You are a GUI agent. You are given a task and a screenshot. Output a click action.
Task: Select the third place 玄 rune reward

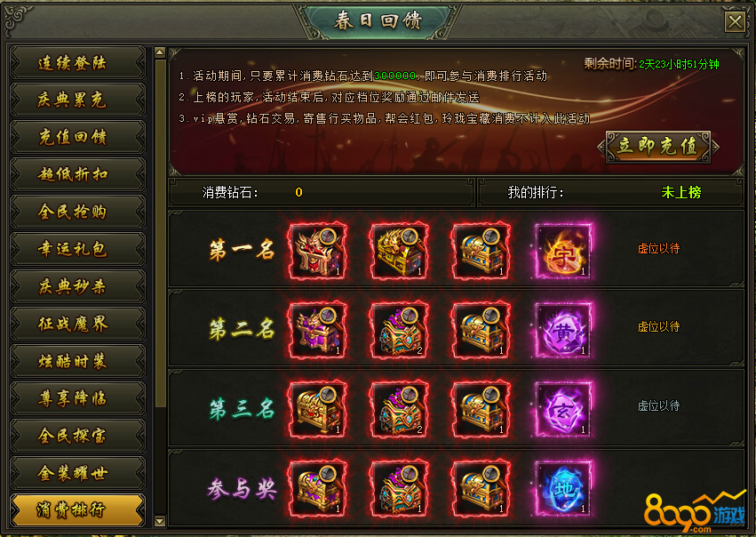563,409
